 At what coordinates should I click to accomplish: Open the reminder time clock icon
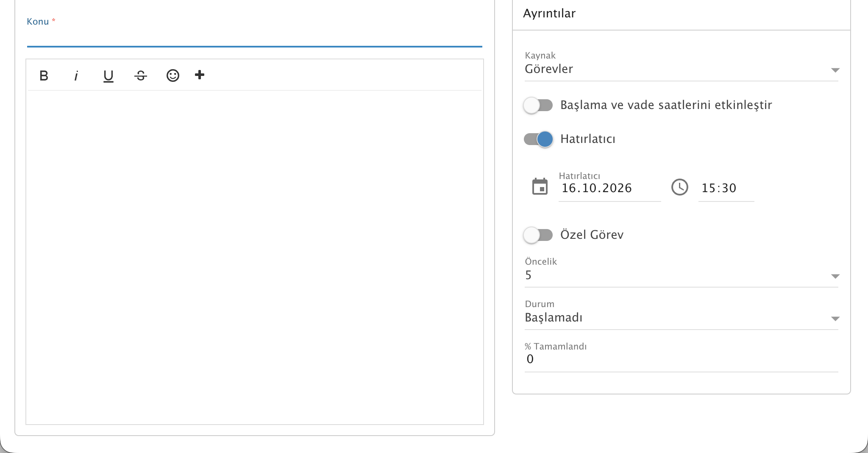click(680, 187)
